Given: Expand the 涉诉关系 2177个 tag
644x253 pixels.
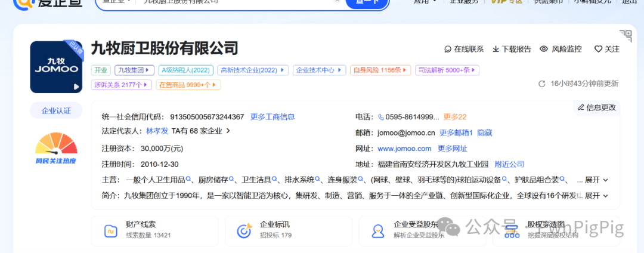Looking at the screenshot, I should (x=121, y=85).
